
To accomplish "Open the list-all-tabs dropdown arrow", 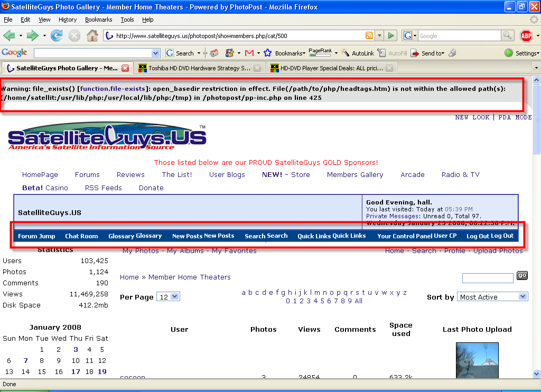I will coord(536,68).
